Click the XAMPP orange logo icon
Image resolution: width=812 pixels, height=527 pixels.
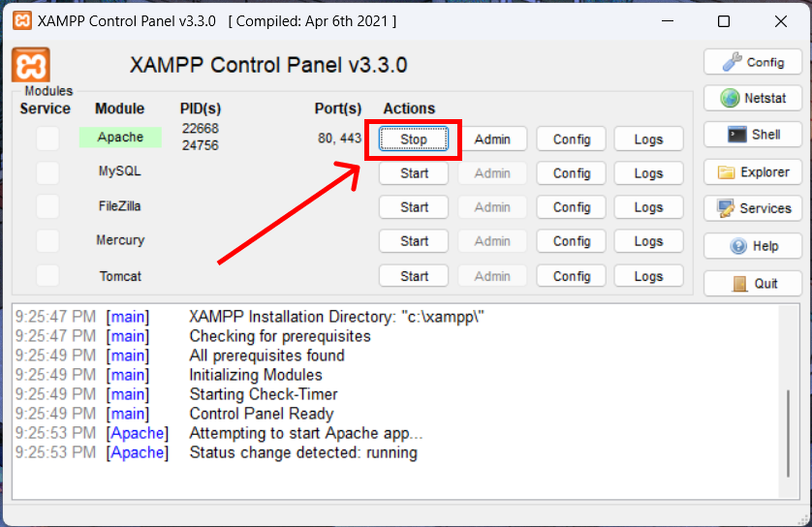(x=31, y=65)
